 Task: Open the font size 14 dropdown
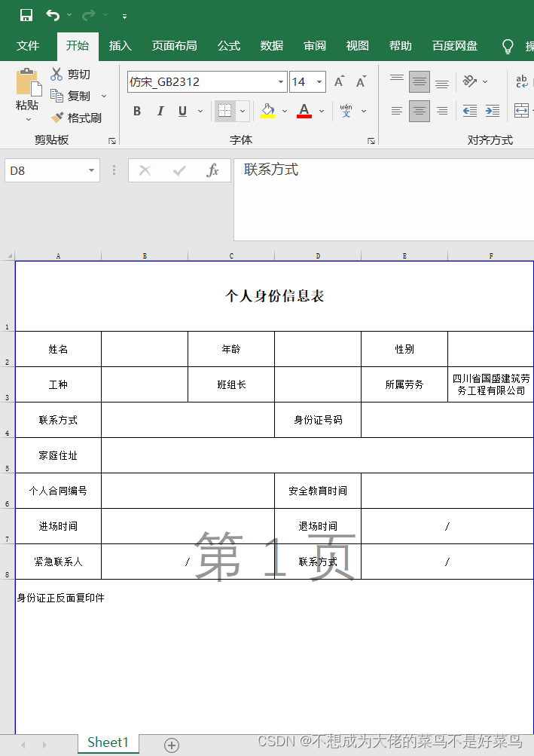click(x=319, y=82)
